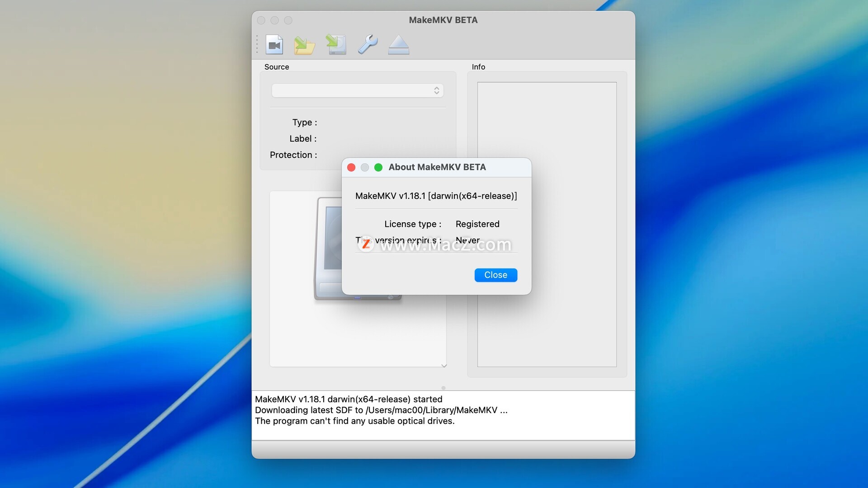Click the splitter handle above the log pane
The image size is (868, 488).
coord(443,388)
